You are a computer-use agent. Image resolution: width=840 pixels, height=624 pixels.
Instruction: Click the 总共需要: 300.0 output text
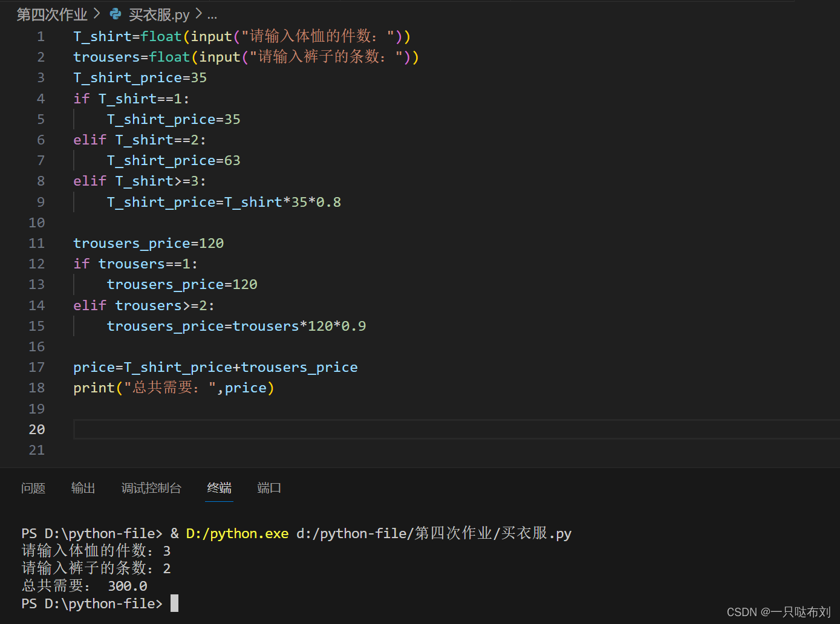85,585
